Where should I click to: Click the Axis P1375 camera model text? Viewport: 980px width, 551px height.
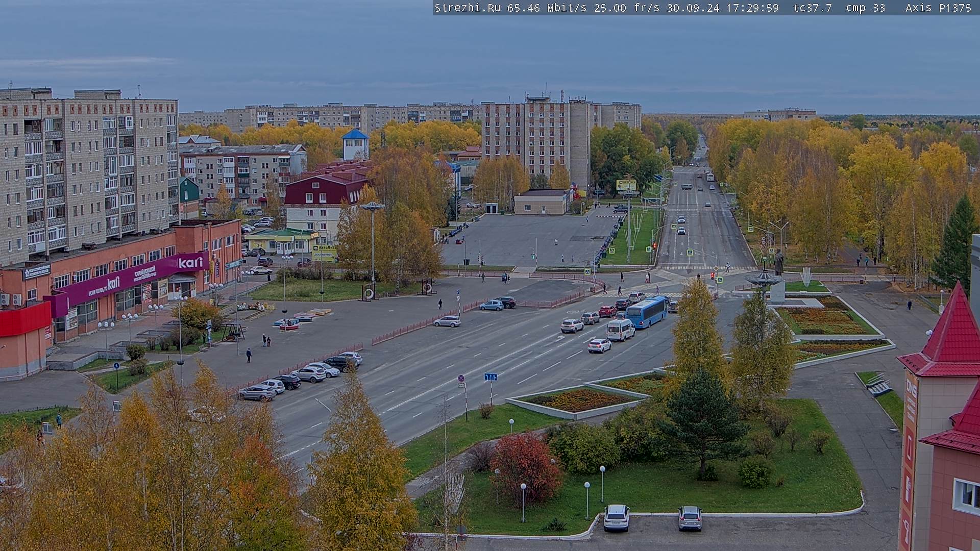click(x=938, y=8)
